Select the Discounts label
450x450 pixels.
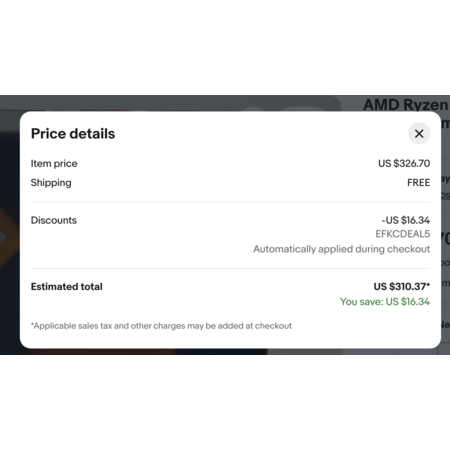point(54,220)
